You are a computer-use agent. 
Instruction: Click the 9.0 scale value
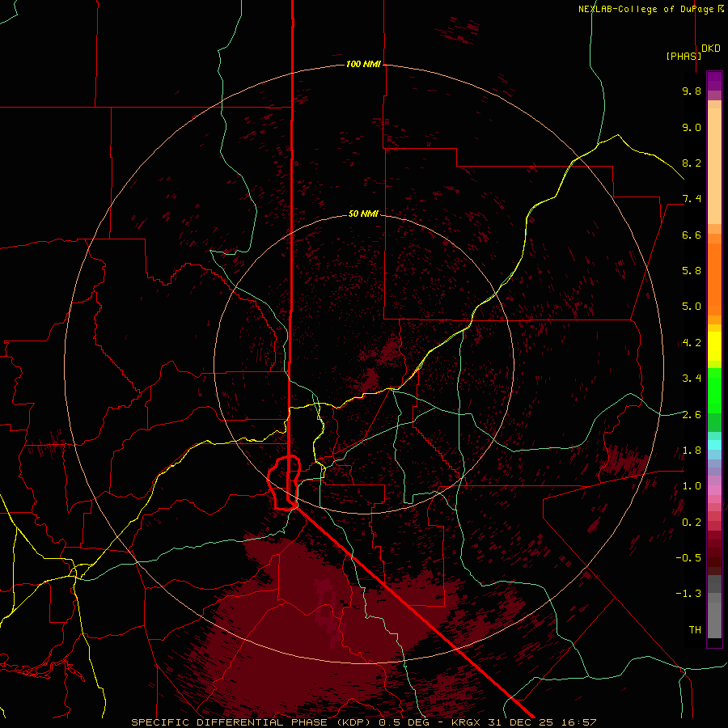pyautogui.click(x=692, y=127)
